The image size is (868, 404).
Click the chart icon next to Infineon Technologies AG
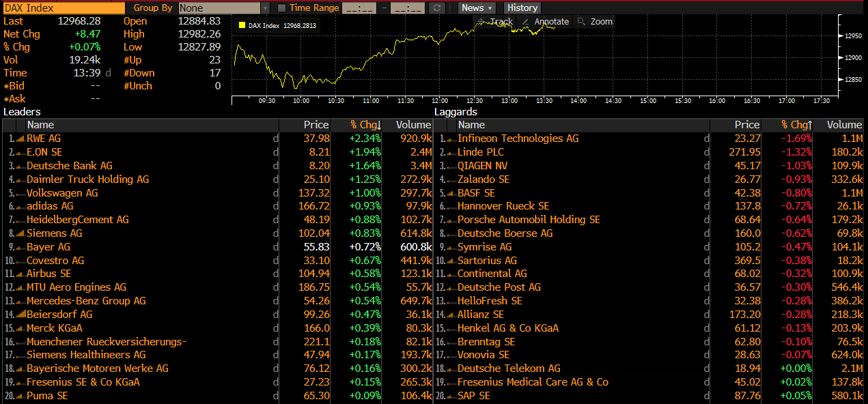pyautogui.click(x=451, y=139)
